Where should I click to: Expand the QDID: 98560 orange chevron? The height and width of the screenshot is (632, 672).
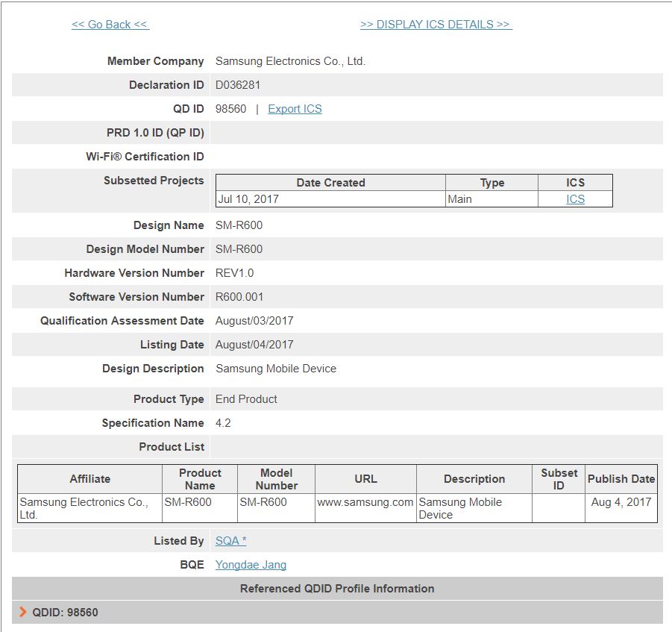click(22, 613)
